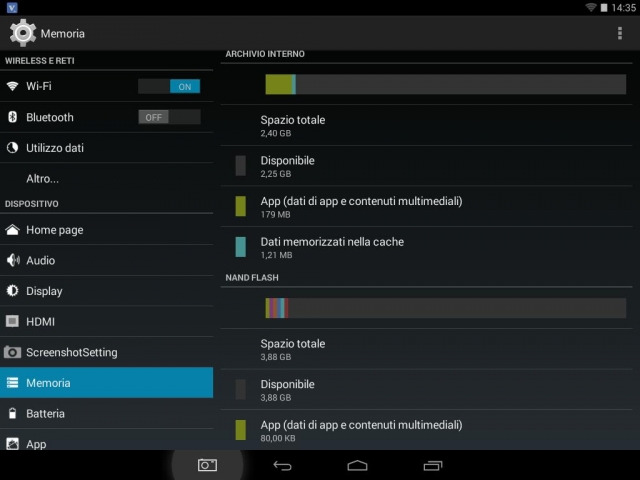Viewport: 640px width, 480px height.
Task: Tap the Home page house icon
Action: [13, 230]
